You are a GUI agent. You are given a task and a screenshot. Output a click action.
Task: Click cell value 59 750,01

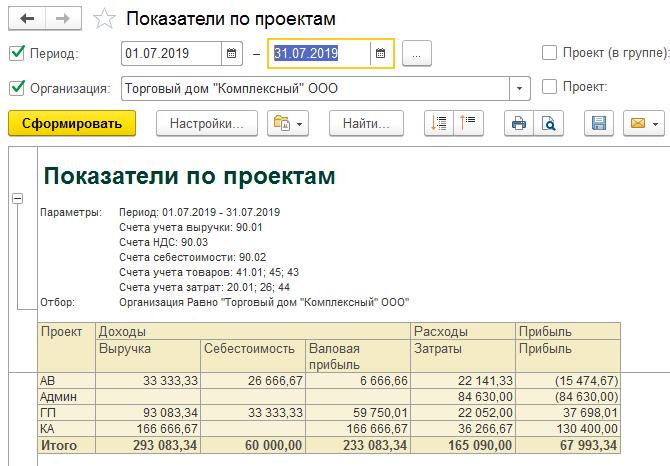358,413
